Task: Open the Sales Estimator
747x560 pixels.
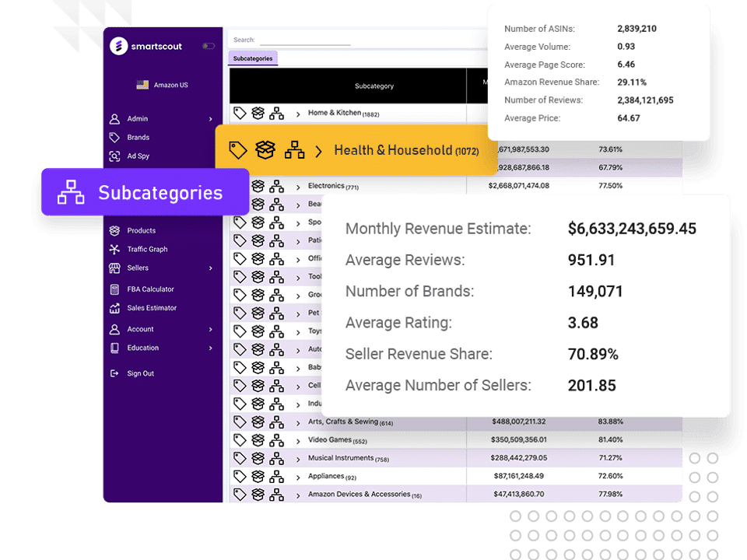Action: 152,308
